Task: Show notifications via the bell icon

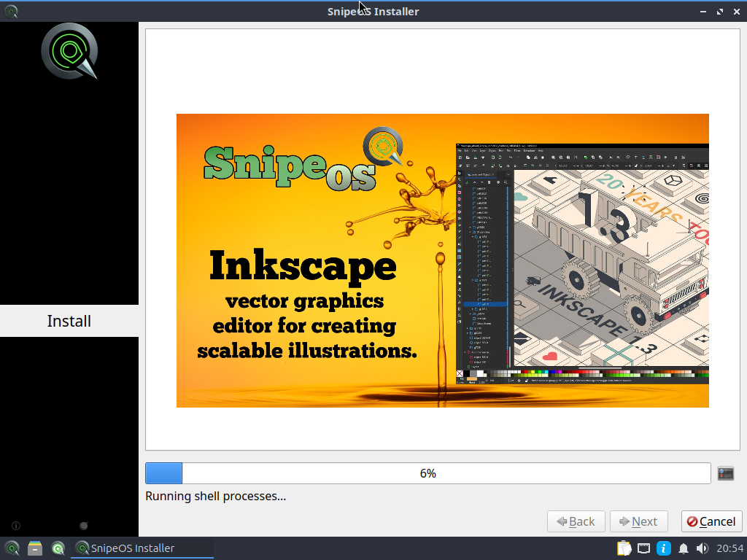Action: click(x=683, y=548)
